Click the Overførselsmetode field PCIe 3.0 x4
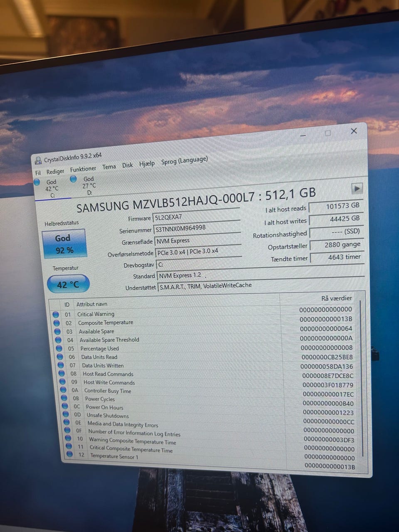399x532 pixels. tap(199, 251)
